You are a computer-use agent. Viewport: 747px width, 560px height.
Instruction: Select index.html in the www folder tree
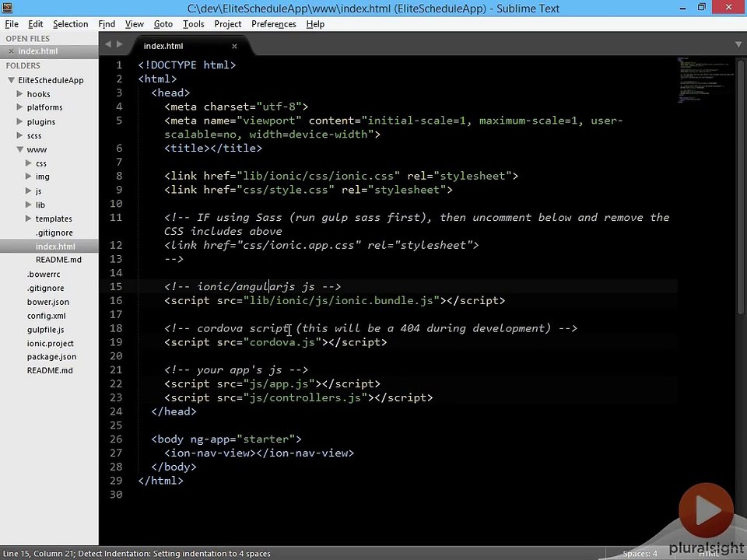pos(55,247)
